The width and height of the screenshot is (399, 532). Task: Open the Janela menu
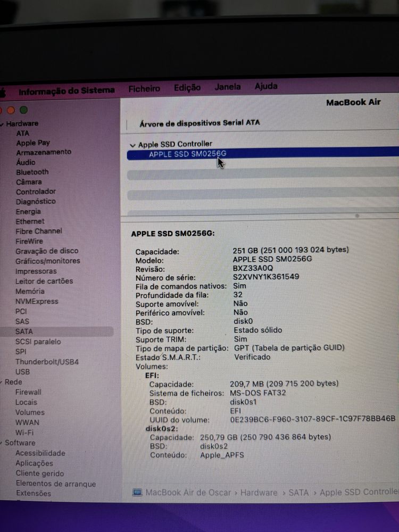228,87
